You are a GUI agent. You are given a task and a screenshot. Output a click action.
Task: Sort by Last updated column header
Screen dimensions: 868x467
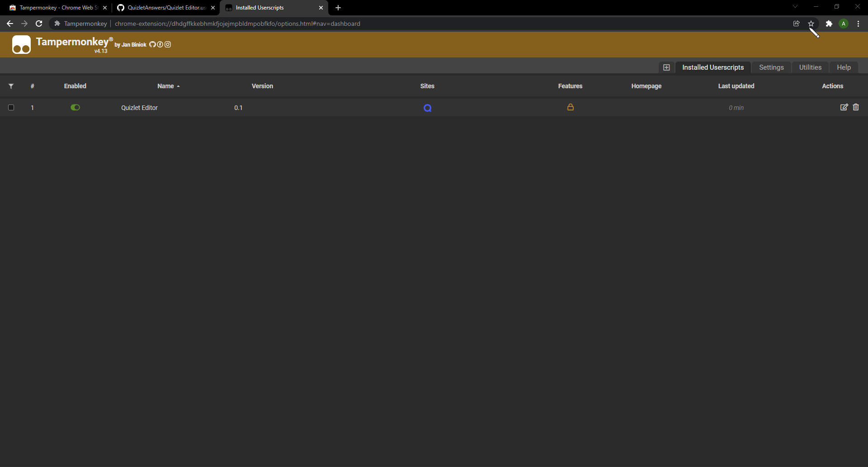[x=736, y=86]
